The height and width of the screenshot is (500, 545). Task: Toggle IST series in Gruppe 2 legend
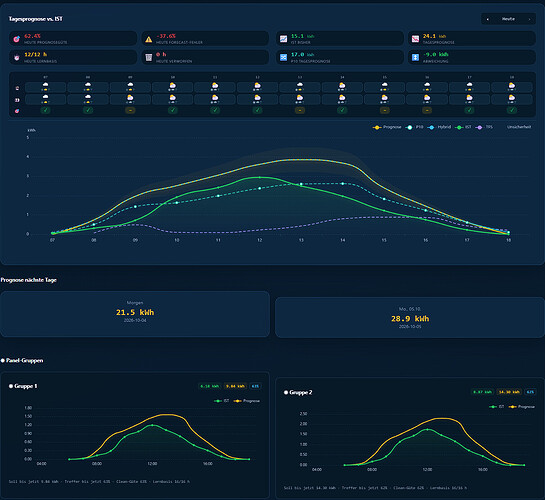[x=497, y=407]
